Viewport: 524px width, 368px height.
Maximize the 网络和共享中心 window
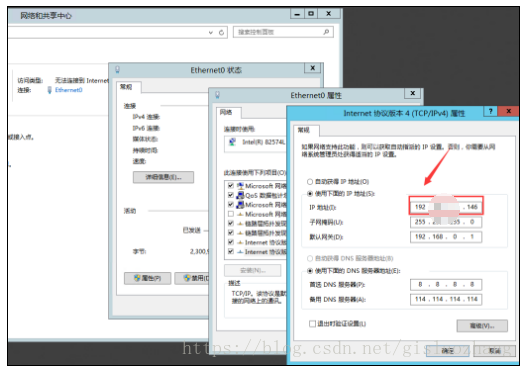[x=311, y=14]
